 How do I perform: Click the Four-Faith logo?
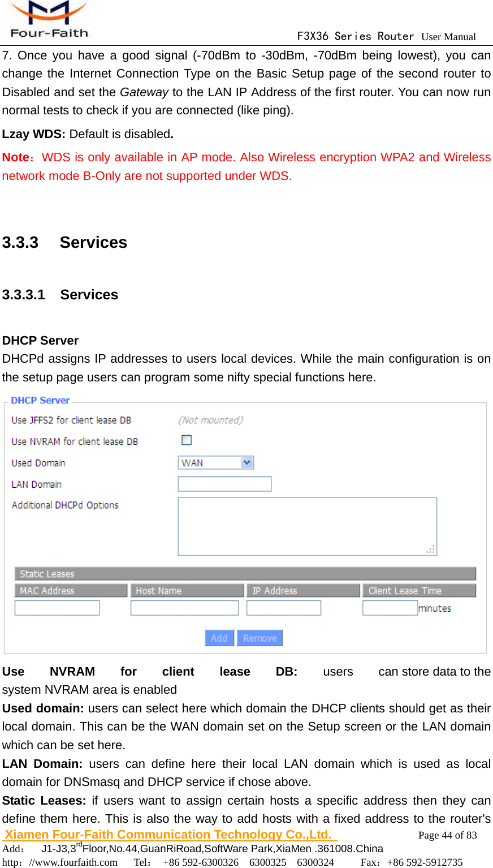[x=48, y=20]
